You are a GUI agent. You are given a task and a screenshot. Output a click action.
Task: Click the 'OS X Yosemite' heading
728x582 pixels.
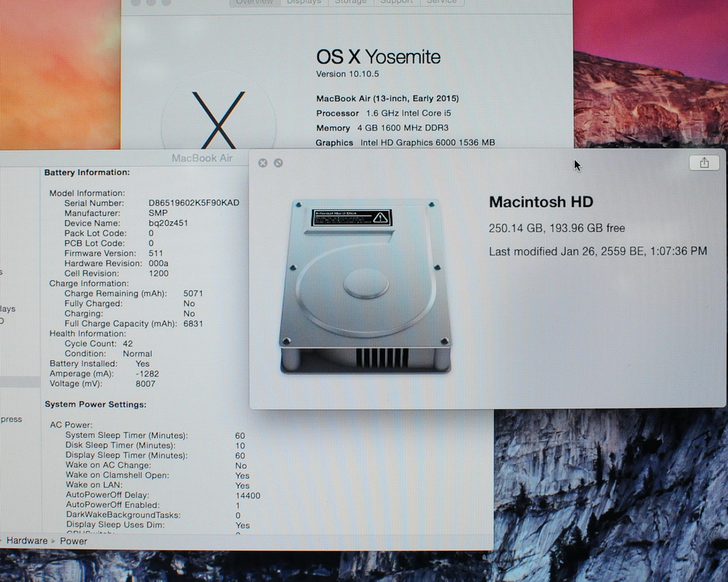378,57
